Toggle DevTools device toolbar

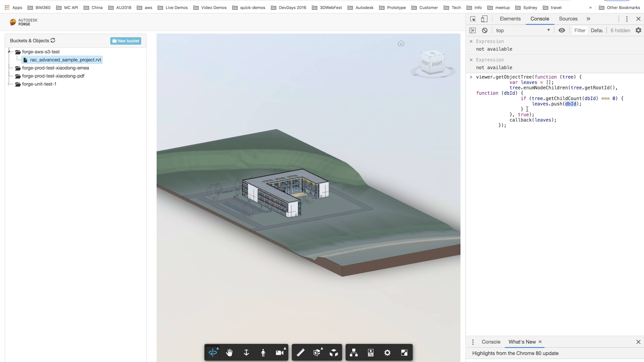(484, 19)
